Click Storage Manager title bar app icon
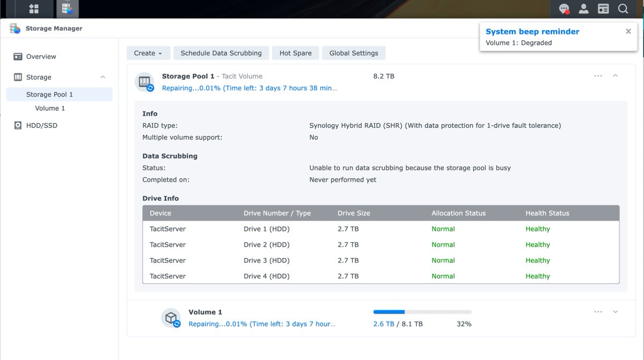644x360 pixels. click(x=15, y=28)
